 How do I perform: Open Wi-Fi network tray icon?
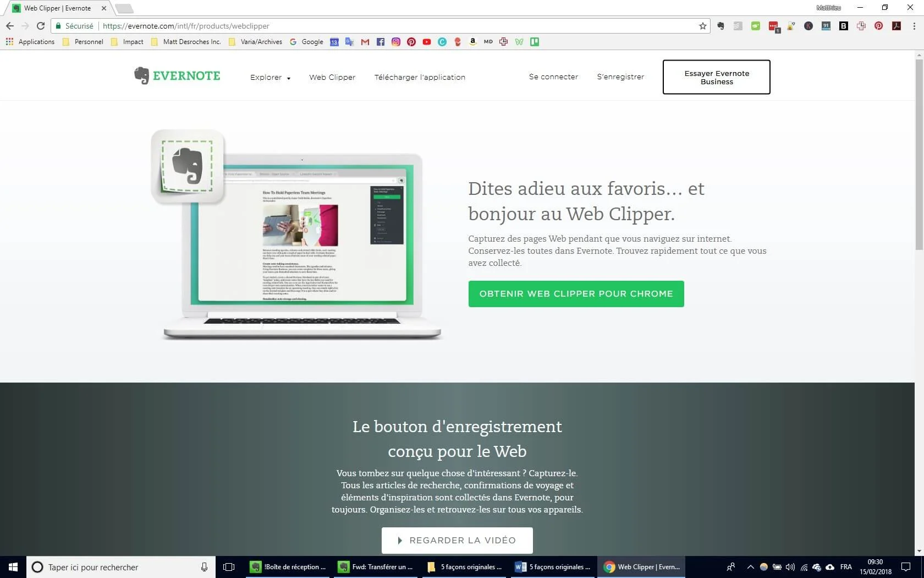(804, 567)
